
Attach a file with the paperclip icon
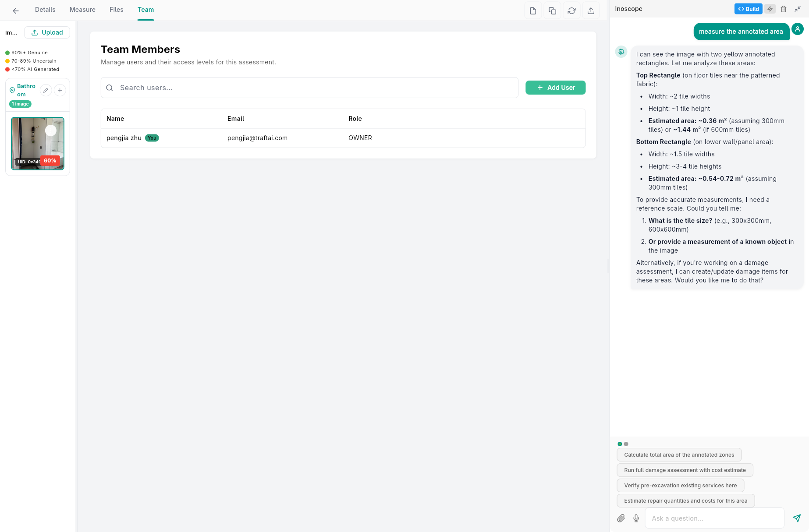621,518
